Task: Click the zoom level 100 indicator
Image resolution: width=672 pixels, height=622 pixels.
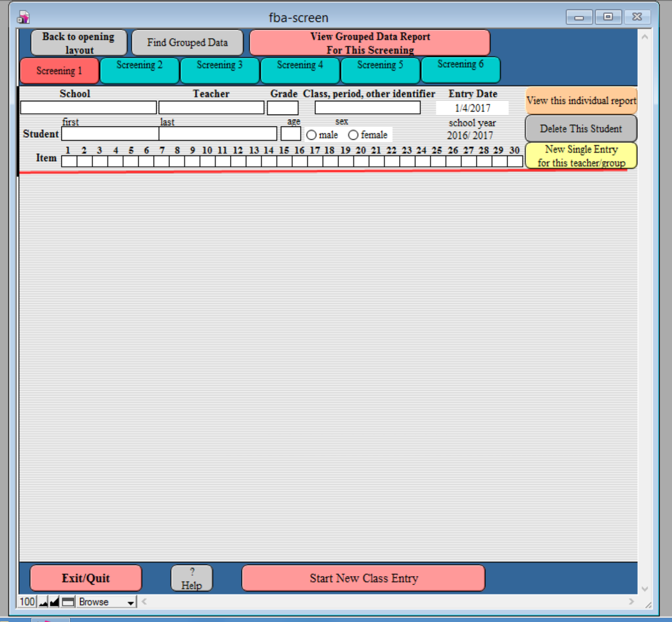Action: [27, 602]
